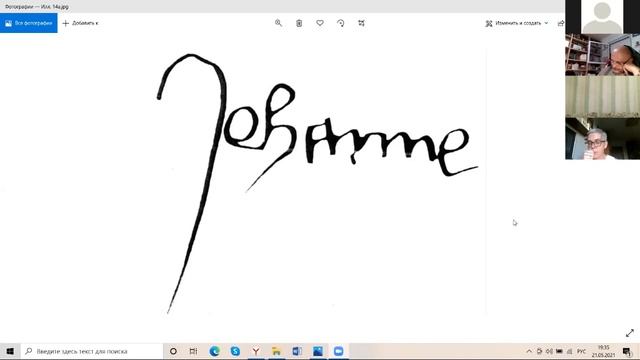Open the crop tool icon
The image size is (640, 360).
(x=361, y=23)
